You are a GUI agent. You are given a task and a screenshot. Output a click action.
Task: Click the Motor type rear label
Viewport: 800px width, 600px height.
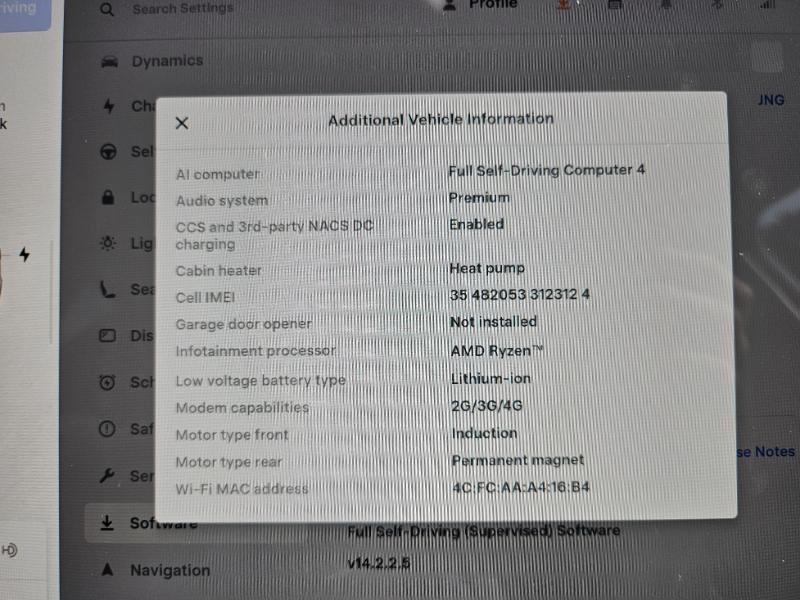coord(229,462)
